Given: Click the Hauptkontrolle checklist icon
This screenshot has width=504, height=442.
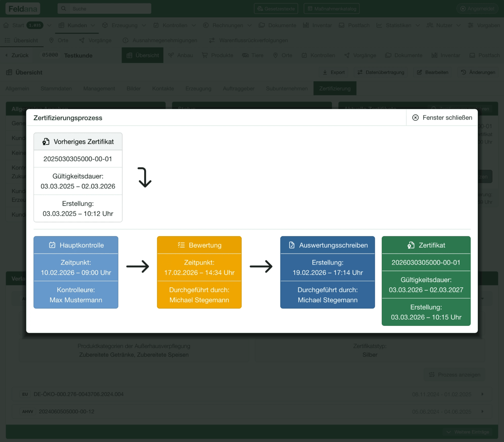Looking at the screenshot, I should pyautogui.click(x=52, y=245).
